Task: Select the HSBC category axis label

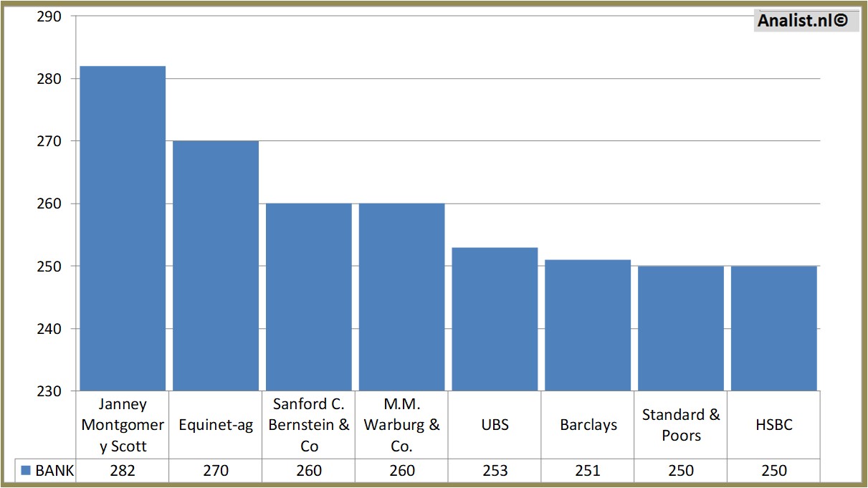Action: coord(774,425)
